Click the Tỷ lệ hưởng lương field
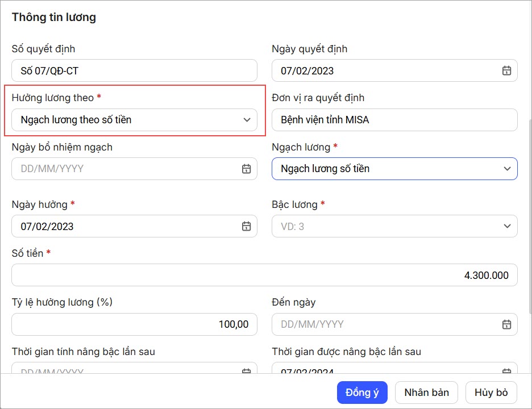Image resolution: width=532 pixels, height=409 pixels. 134,324
